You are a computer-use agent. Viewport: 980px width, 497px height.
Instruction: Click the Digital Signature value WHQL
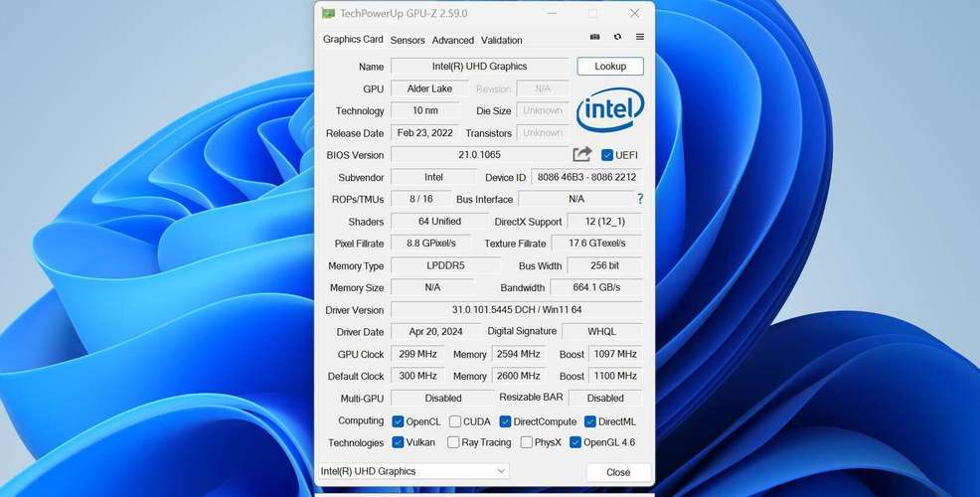[x=602, y=331]
